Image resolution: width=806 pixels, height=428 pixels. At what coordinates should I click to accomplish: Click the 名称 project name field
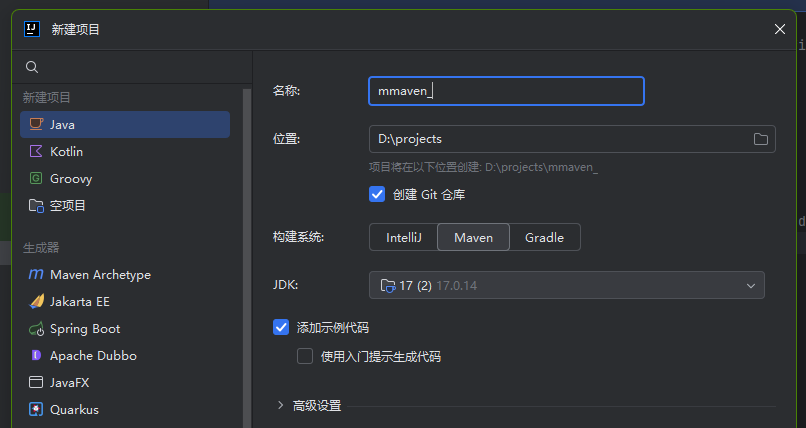click(506, 91)
